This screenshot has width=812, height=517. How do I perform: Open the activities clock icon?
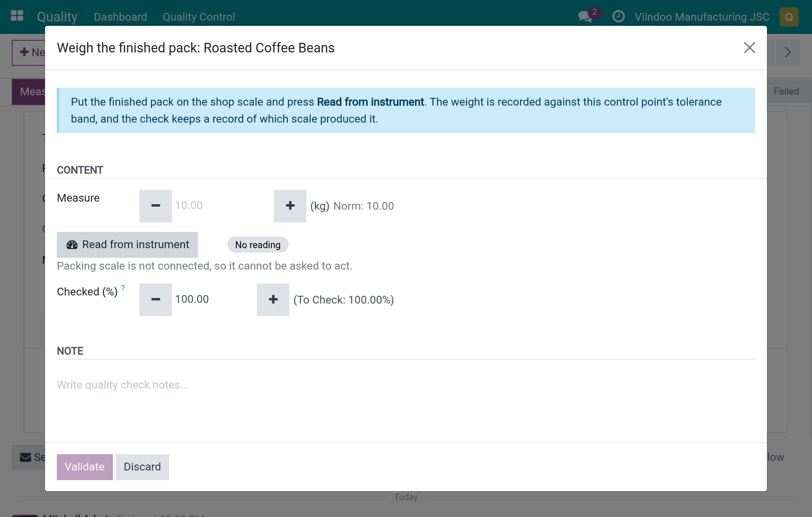(x=618, y=17)
